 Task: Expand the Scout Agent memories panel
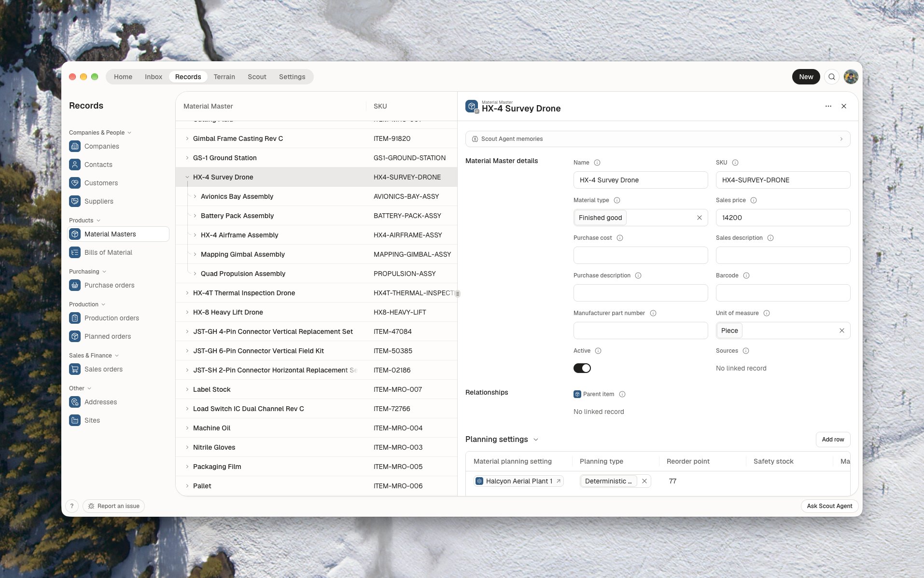(x=658, y=139)
